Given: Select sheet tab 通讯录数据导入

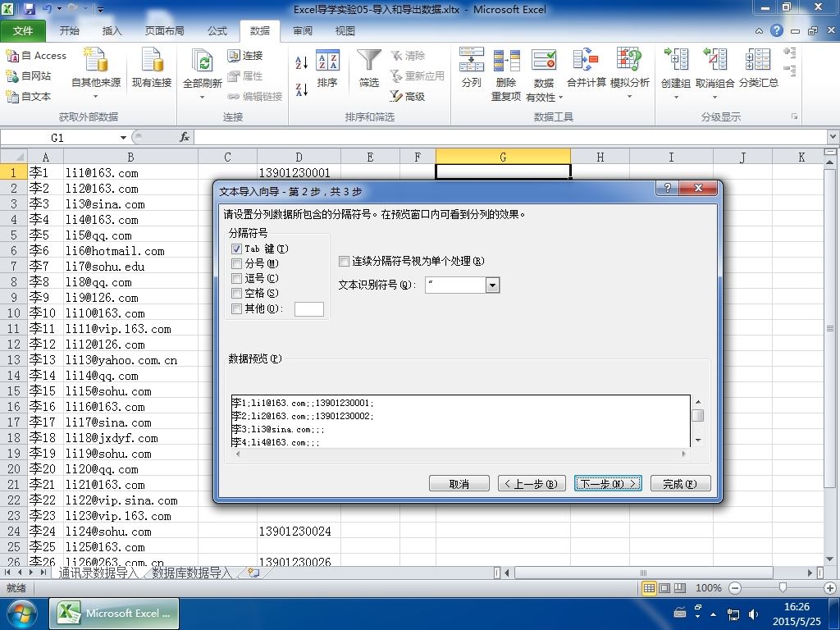Looking at the screenshot, I should pos(98,573).
